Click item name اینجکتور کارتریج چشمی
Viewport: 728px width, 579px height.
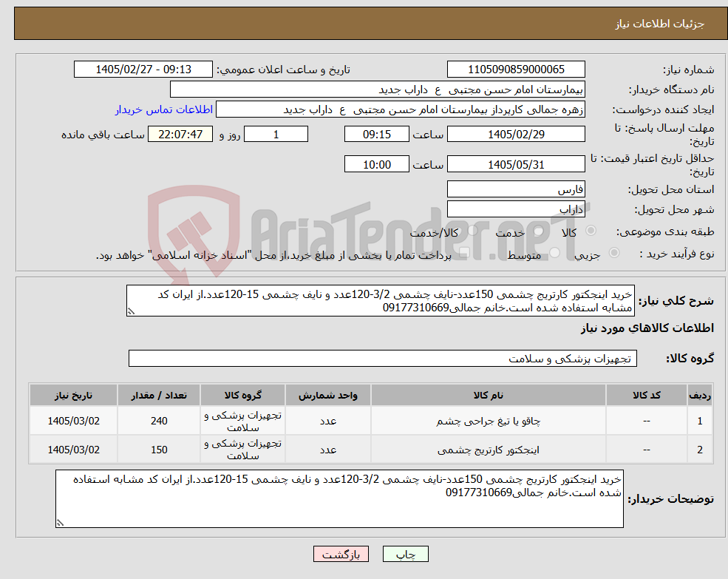coord(488,450)
